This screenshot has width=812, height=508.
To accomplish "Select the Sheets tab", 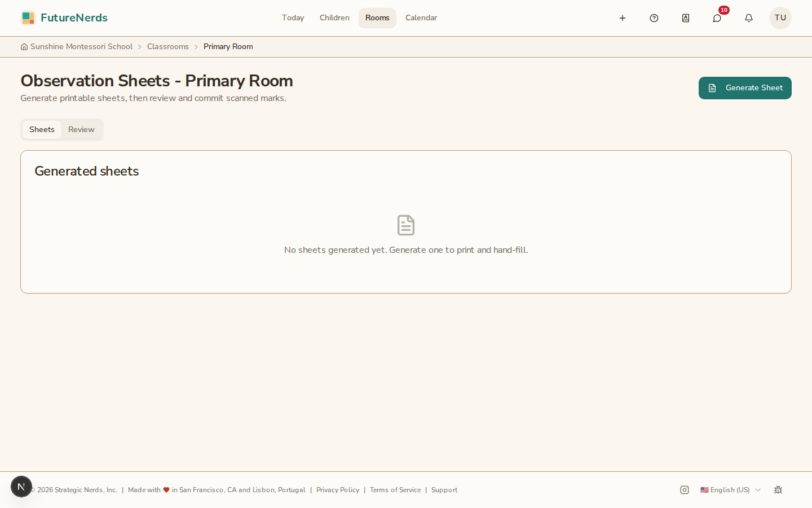I will click(42, 130).
